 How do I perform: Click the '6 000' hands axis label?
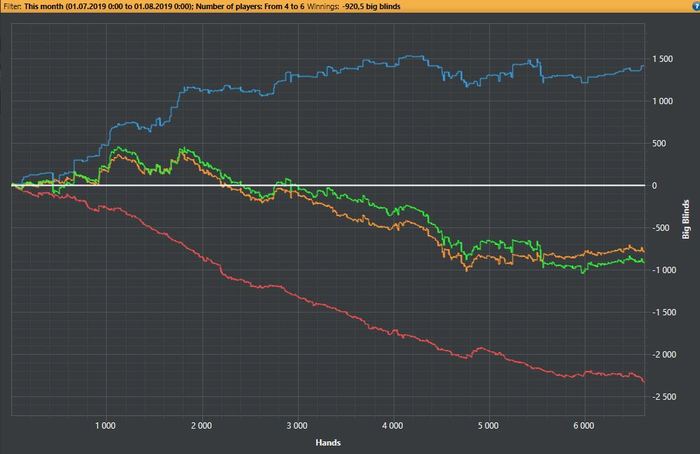pyautogui.click(x=584, y=426)
